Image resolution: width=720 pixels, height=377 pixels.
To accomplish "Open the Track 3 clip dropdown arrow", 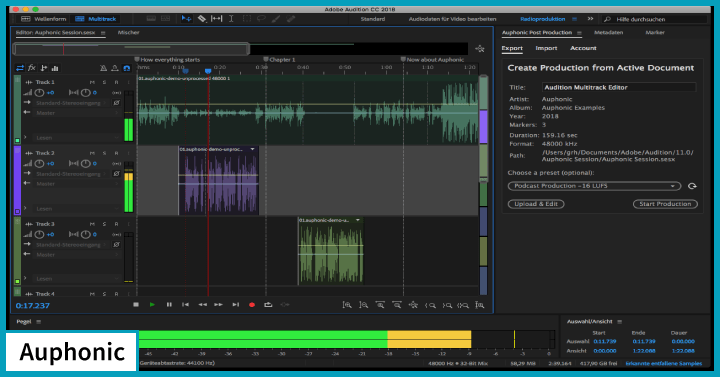I will point(358,220).
